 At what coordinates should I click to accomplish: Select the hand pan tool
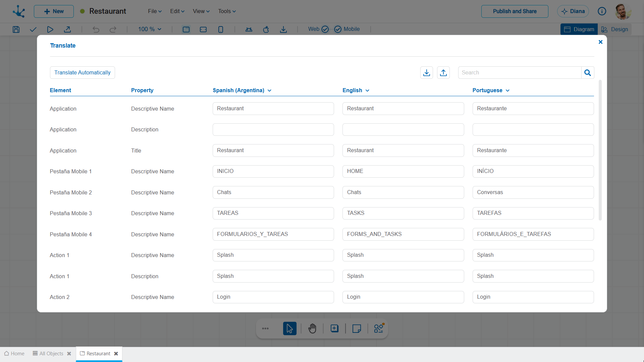coord(312,328)
